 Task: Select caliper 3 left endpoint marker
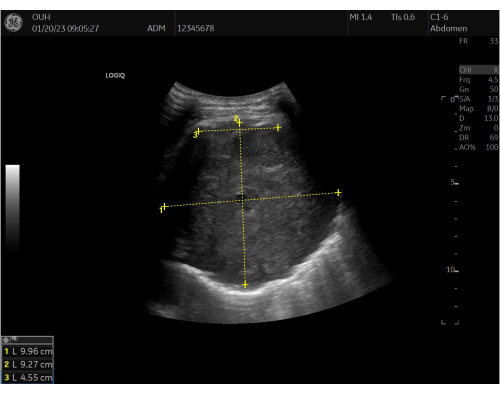point(198,131)
